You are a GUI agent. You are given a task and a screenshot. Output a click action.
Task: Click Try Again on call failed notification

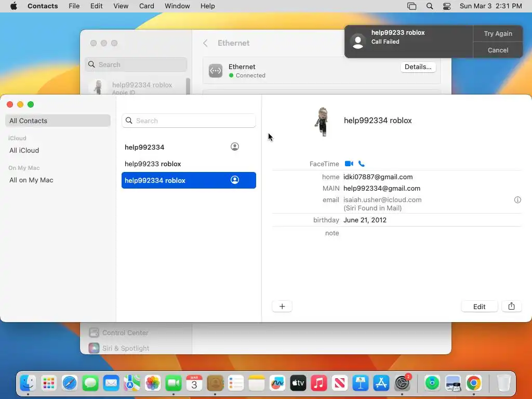point(498,34)
